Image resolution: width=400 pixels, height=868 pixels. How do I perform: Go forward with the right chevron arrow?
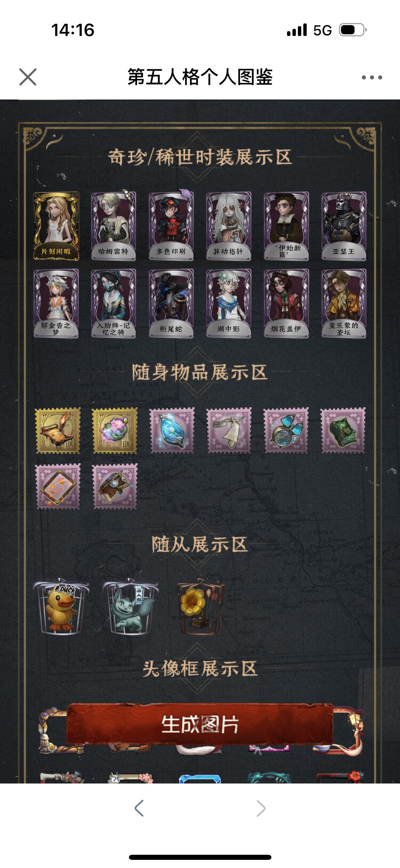261,808
